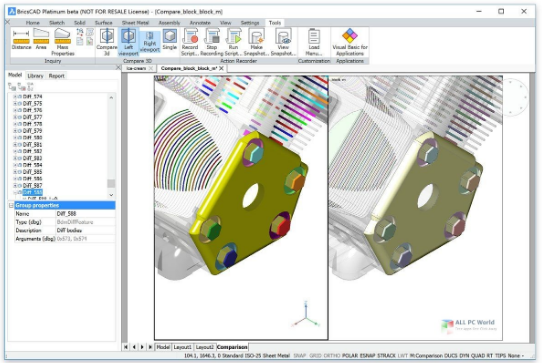Open the Load Menu customization tool
The width and height of the screenshot is (542, 363).
pyautogui.click(x=314, y=42)
